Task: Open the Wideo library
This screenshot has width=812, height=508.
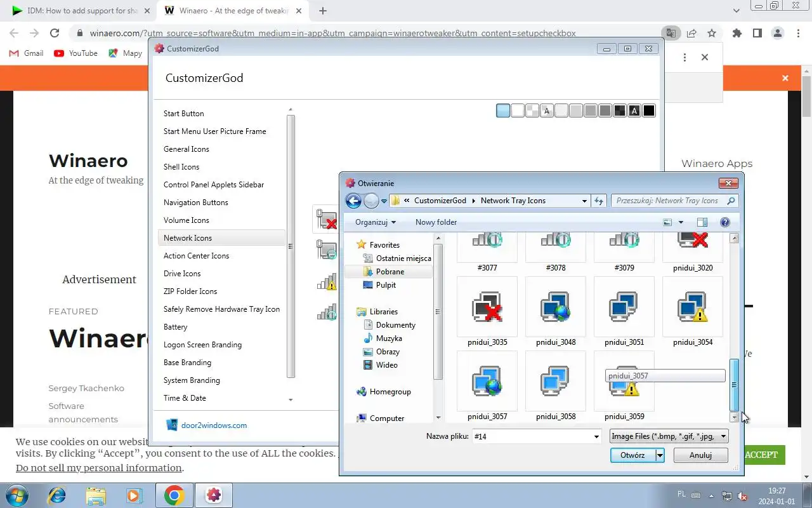Action: click(386, 364)
